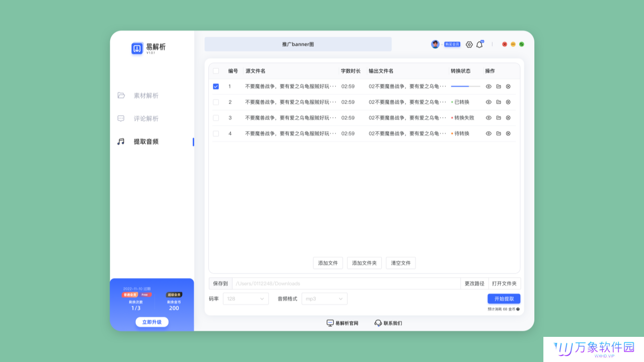Click the 超级会员 badge in membership card

[x=174, y=295]
